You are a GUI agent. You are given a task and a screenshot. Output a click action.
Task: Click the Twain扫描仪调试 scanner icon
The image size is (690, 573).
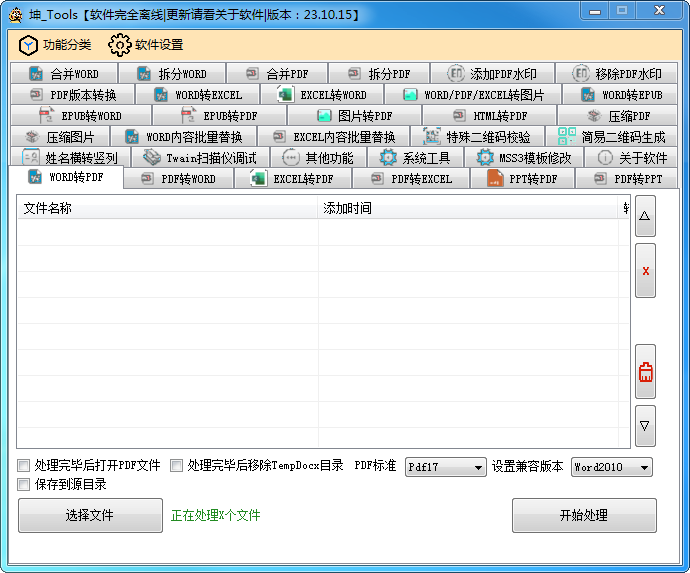click(x=152, y=157)
